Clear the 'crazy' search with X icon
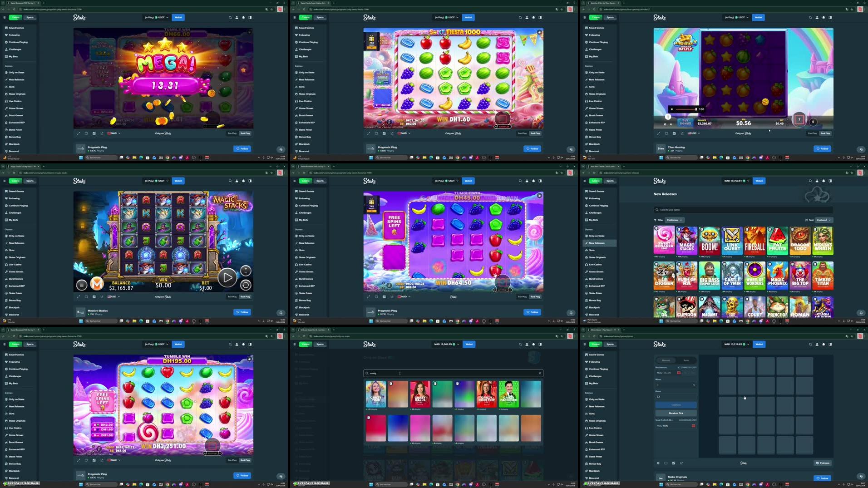The height and width of the screenshot is (488, 868). (540, 373)
